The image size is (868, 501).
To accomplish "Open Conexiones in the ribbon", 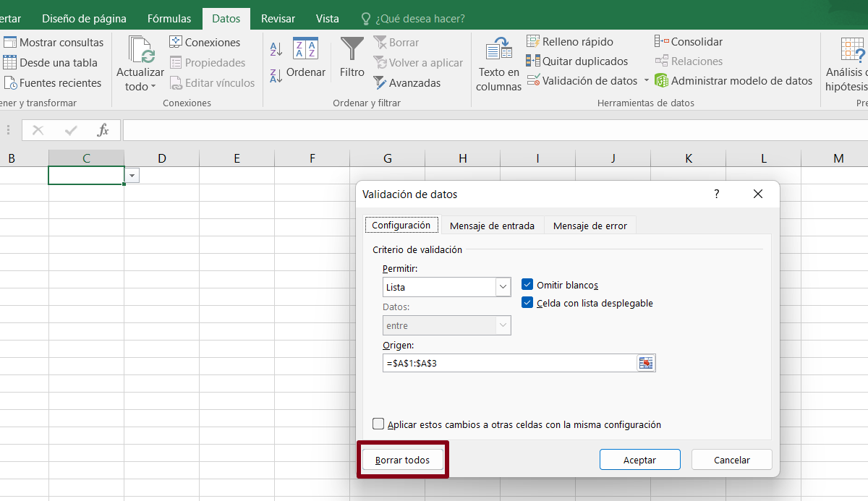I will (205, 43).
